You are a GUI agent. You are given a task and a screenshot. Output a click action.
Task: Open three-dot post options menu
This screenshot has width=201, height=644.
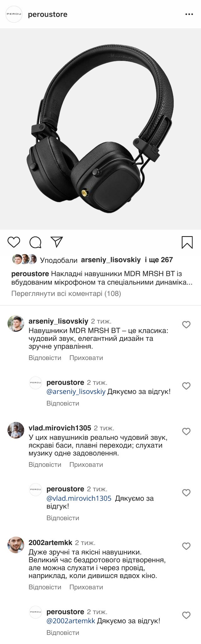189,14
